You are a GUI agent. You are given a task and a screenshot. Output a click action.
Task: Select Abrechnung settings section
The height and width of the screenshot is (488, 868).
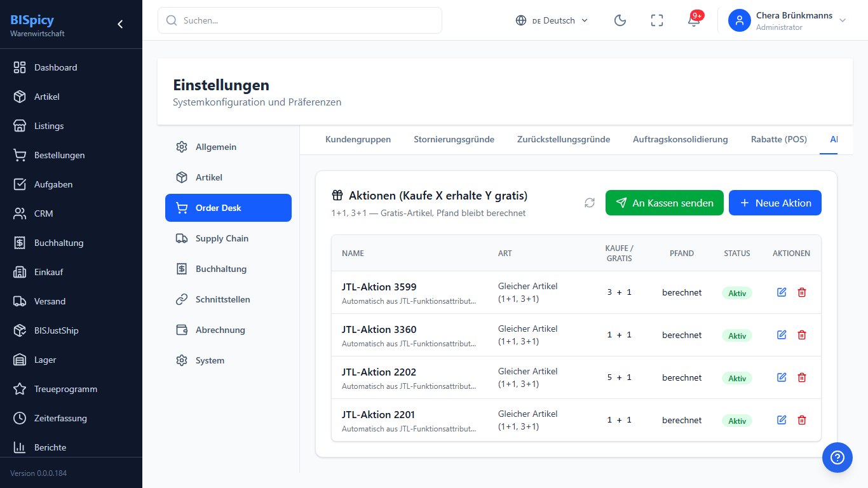(228, 330)
